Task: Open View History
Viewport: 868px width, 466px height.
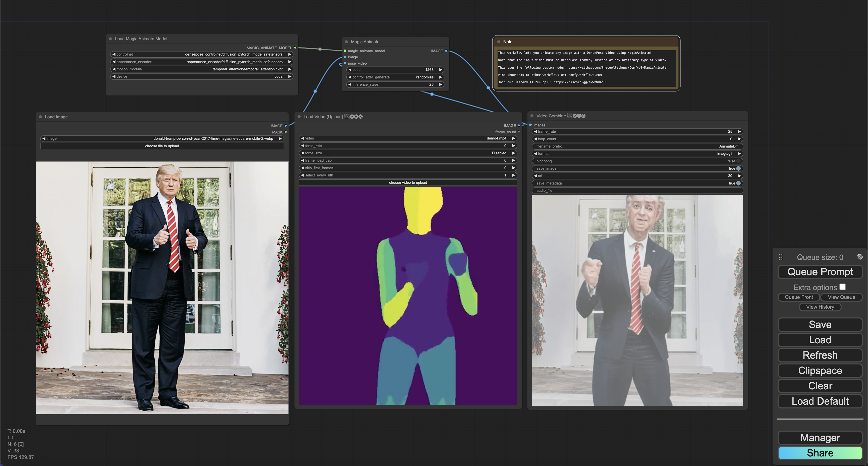Action: pyautogui.click(x=820, y=307)
